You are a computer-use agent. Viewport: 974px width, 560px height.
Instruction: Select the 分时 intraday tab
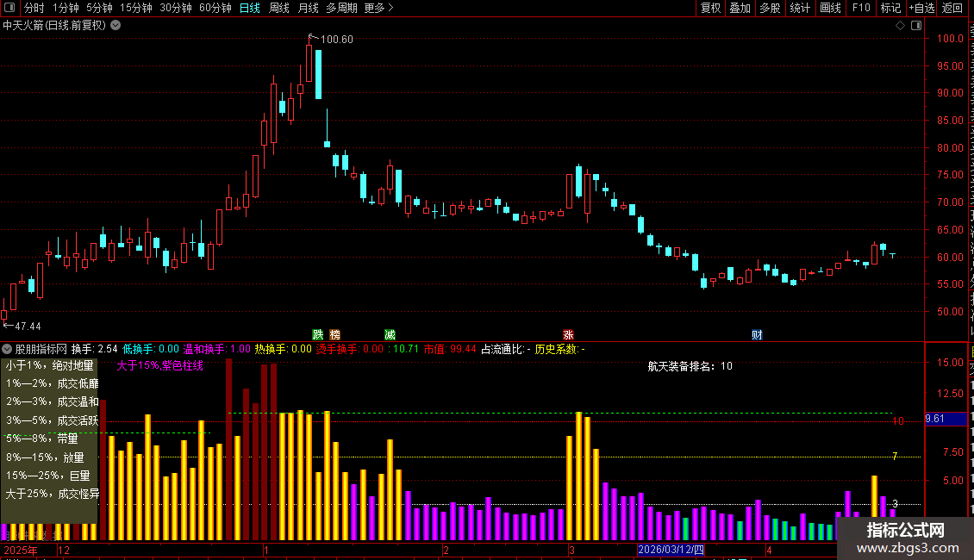click(34, 8)
